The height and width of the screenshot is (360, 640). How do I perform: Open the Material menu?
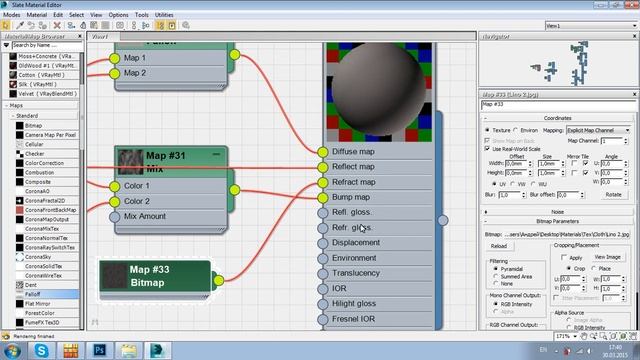[37, 15]
